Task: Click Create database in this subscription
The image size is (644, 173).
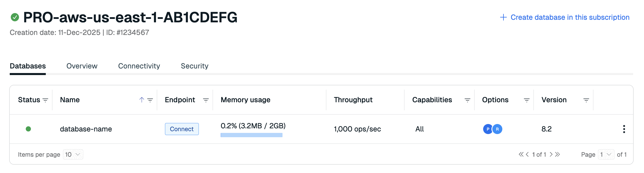Action: pos(565,17)
